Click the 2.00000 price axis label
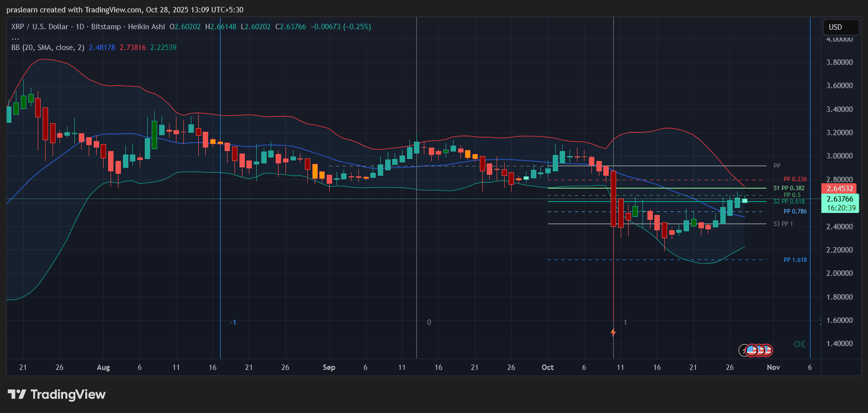This screenshot has height=413, width=868. click(x=840, y=273)
